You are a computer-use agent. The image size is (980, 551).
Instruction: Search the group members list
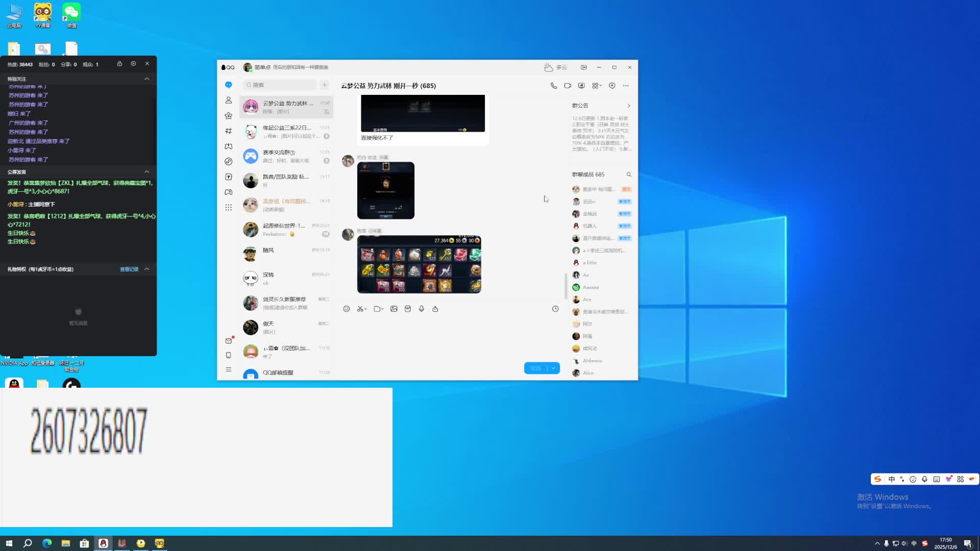(x=629, y=174)
